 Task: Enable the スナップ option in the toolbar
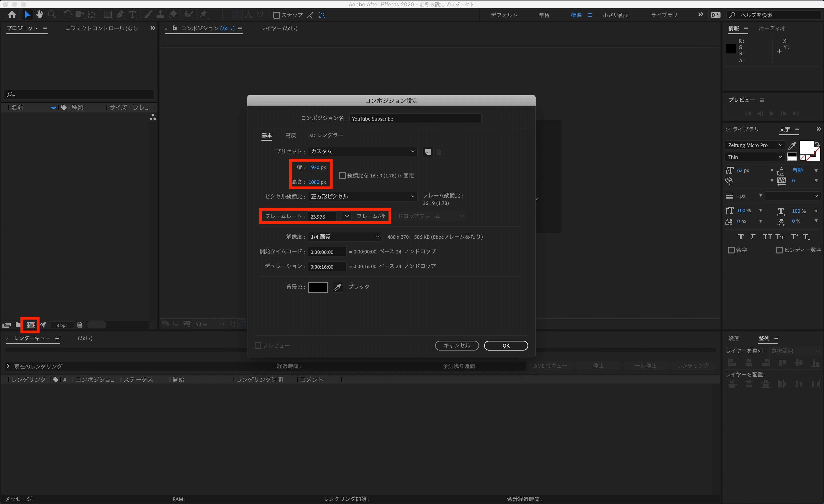[x=277, y=15]
